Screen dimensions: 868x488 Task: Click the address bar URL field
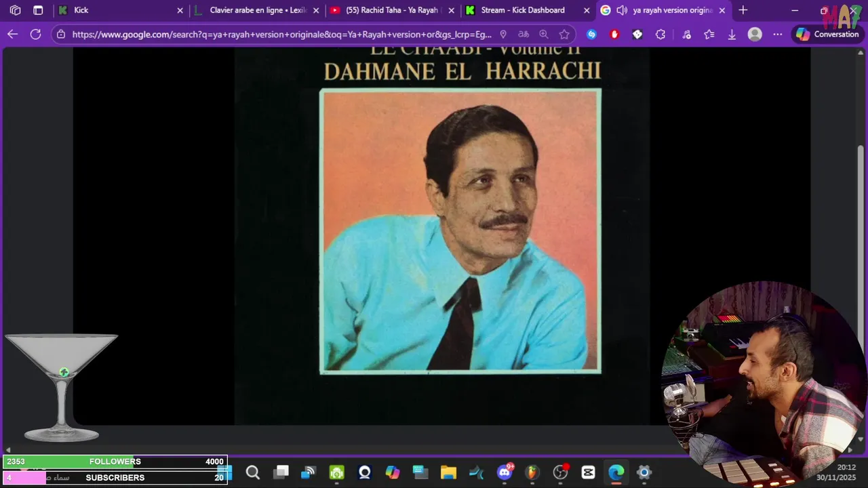tap(281, 34)
